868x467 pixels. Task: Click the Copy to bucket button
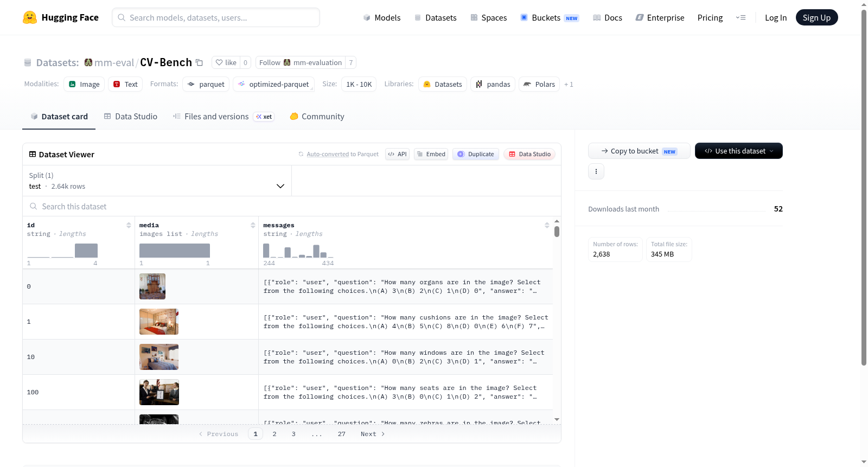pyautogui.click(x=639, y=151)
